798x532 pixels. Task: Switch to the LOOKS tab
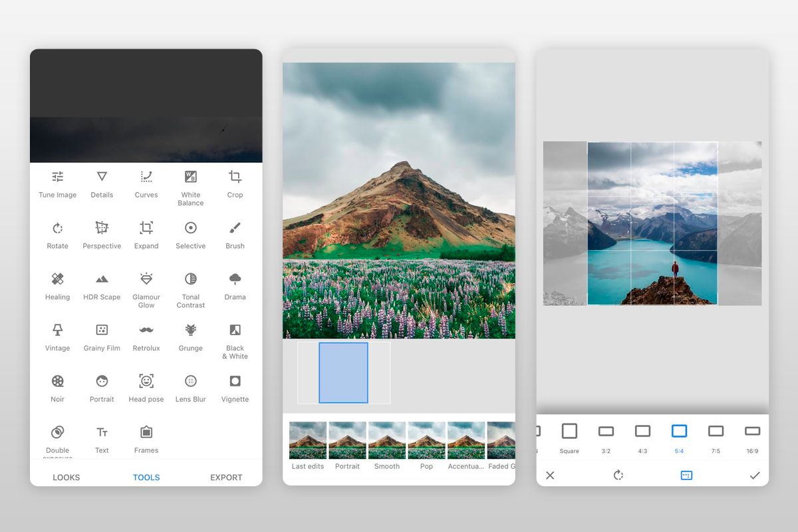click(66, 477)
